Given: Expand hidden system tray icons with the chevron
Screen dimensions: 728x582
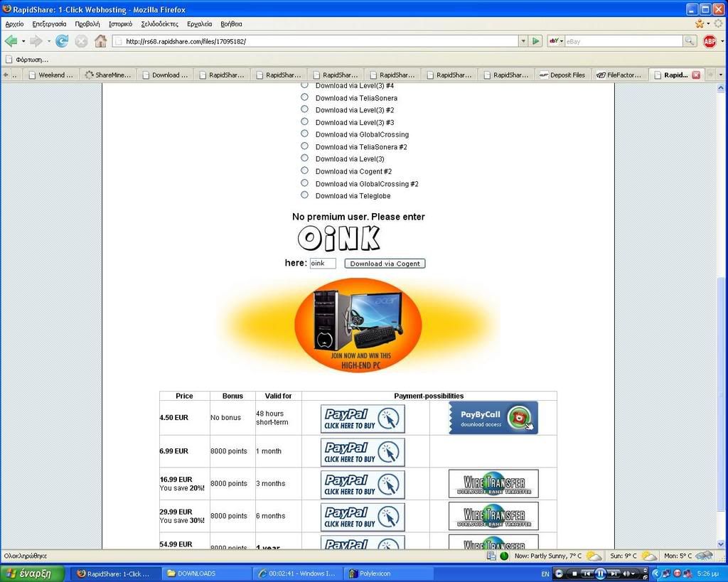Looking at the screenshot, I should (x=656, y=573).
